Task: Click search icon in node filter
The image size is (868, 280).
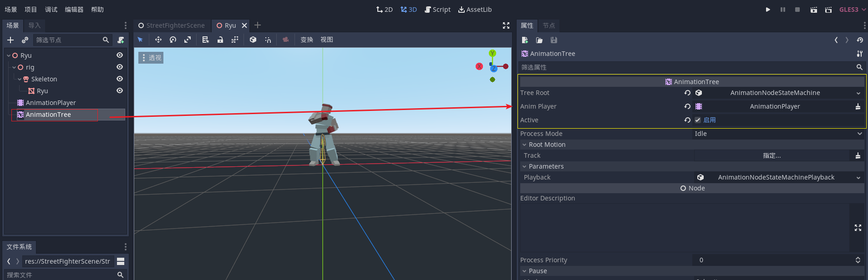Action: [106, 40]
